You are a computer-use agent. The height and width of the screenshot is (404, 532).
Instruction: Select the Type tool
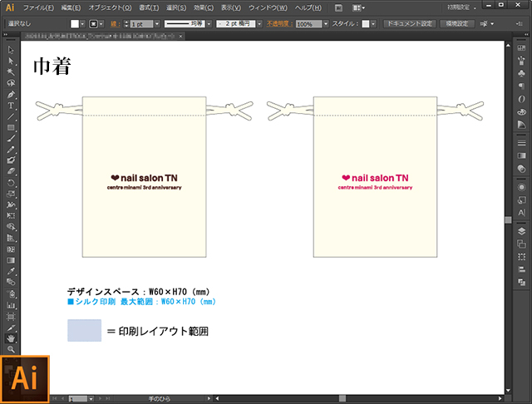(11, 106)
